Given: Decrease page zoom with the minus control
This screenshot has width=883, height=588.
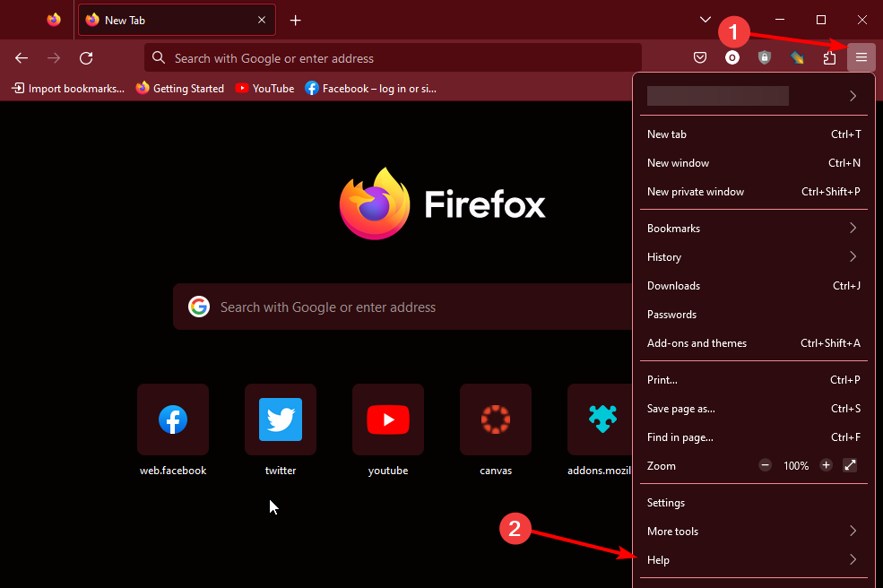Looking at the screenshot, I should (765, 465).
